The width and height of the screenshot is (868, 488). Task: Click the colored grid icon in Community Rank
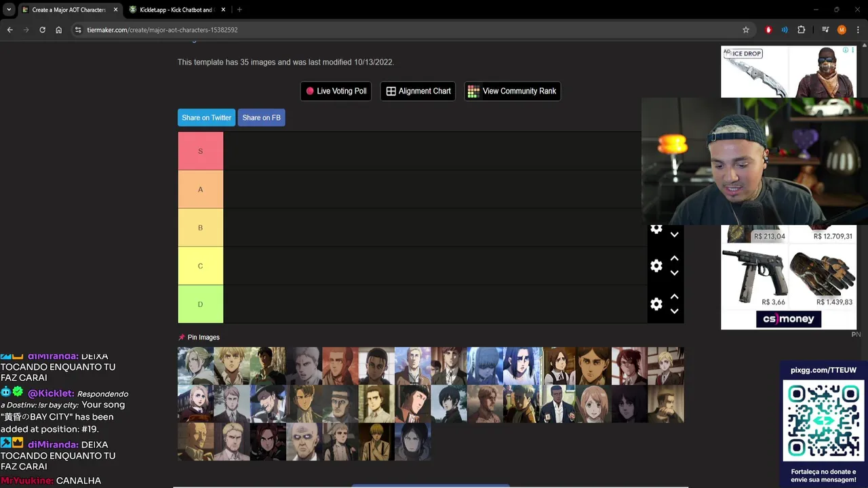[x=473, y=91]
